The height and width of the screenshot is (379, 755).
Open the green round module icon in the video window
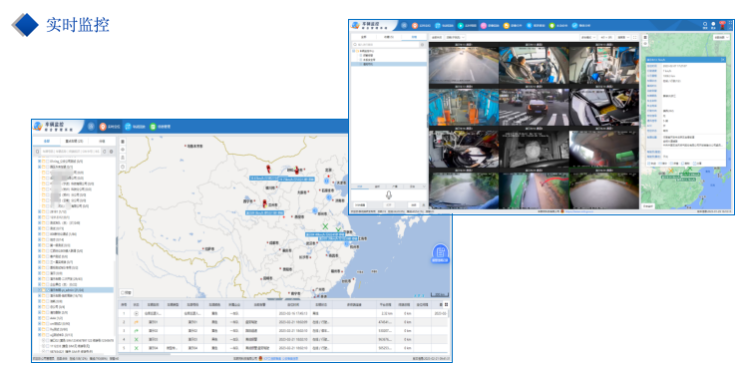click(x=552, y=26)
